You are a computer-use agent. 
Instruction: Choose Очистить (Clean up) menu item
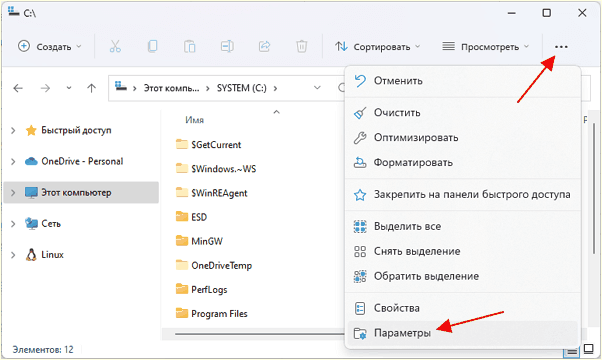463,113
